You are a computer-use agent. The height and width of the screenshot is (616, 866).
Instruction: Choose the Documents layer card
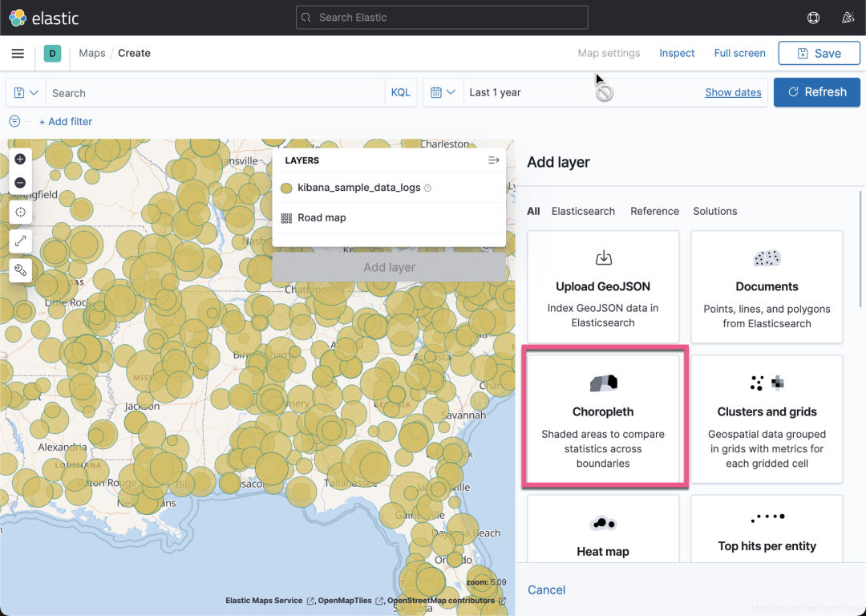[x=767, y=286]
